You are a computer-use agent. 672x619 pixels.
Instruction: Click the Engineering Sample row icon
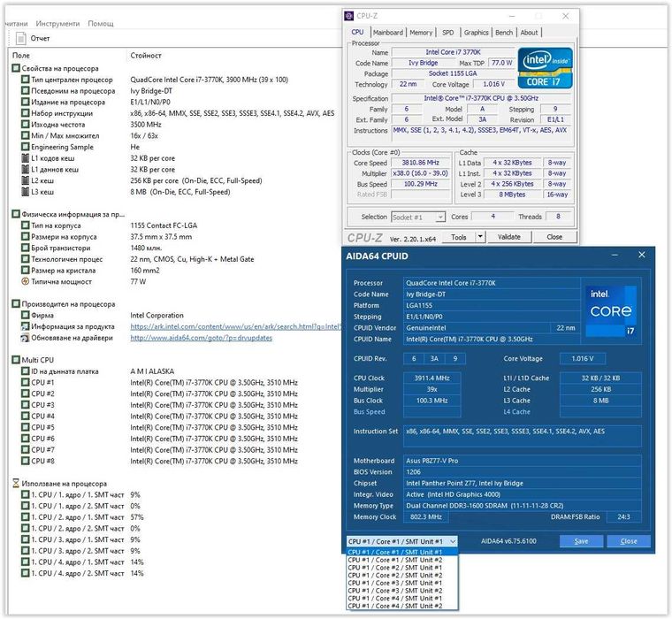pyautogui.click(x=26, y=147)
